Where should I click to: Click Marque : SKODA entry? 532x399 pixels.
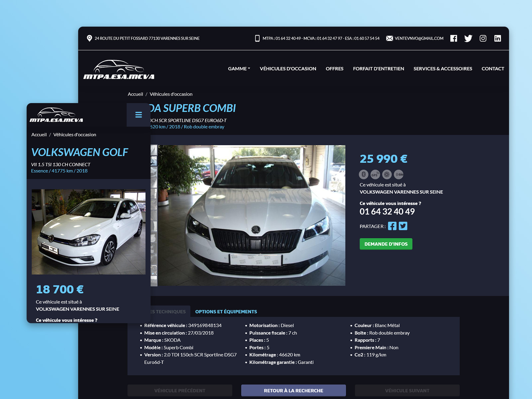[162, 340]
